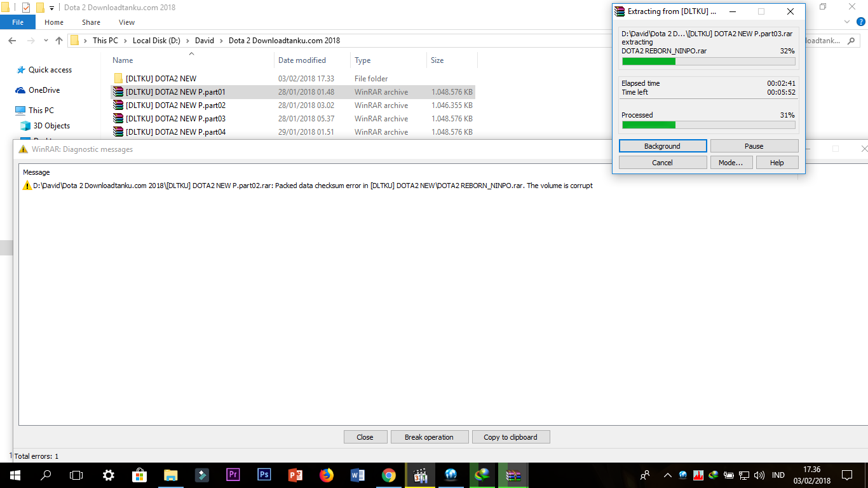Sort by the Type column header

388,60
